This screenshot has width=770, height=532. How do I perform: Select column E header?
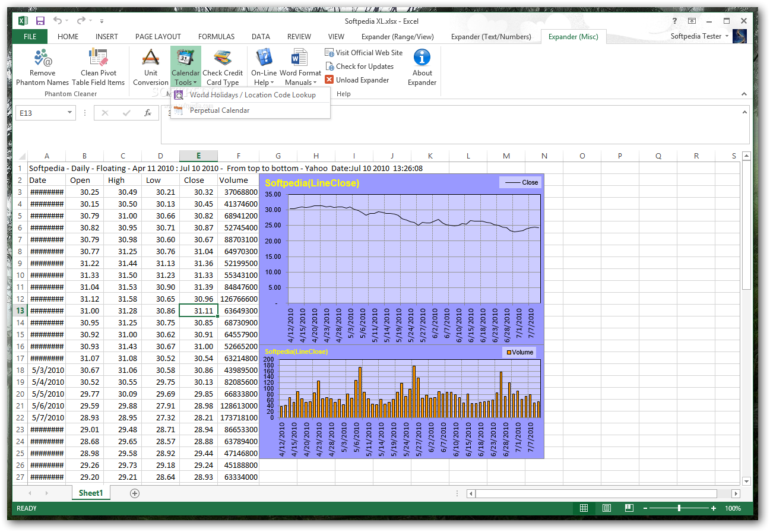point(198,156)
